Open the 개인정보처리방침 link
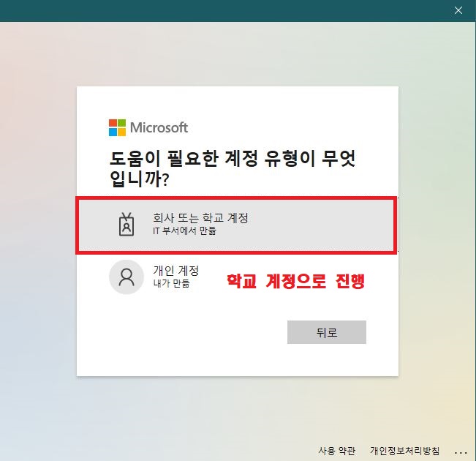The height and width of the screenshot is (461, 476). 404,451
